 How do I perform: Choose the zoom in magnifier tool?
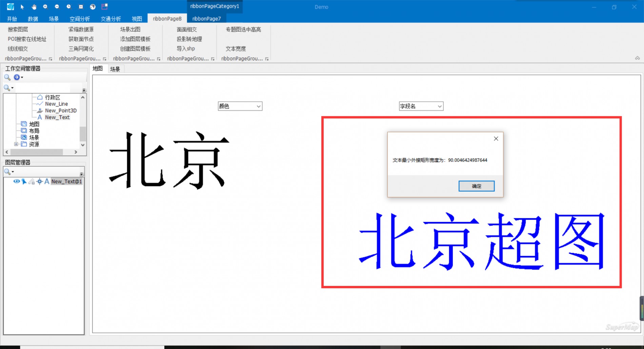click(45, 7)
